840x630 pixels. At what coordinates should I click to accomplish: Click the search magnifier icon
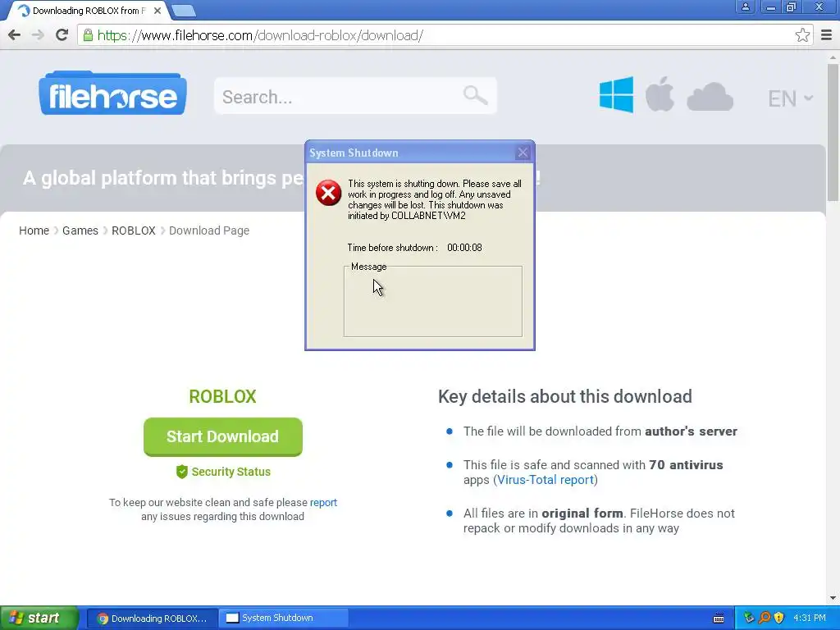point(475,95)
